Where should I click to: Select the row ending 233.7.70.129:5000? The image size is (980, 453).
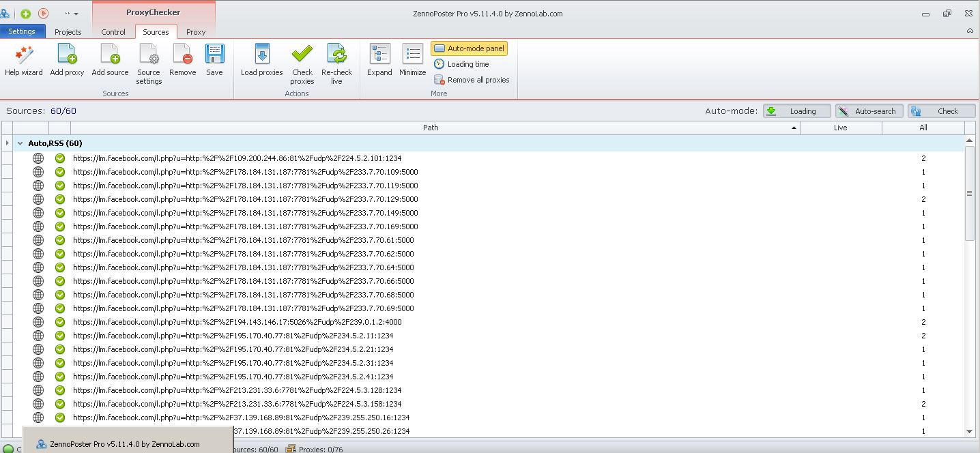488,199
